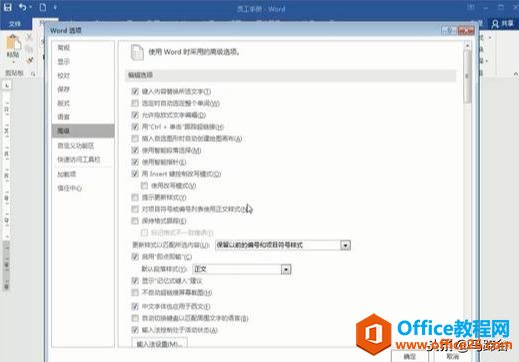Click the 确定 (OK) button
Viewport: 519px width, 362px height.
coord(410,356)
